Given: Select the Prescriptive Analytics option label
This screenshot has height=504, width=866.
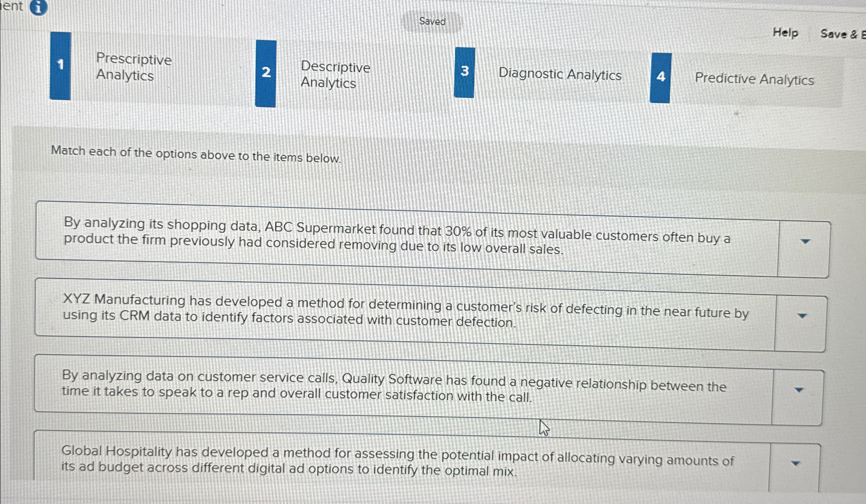Looking at the screenshot, I should tap(134, 67).
